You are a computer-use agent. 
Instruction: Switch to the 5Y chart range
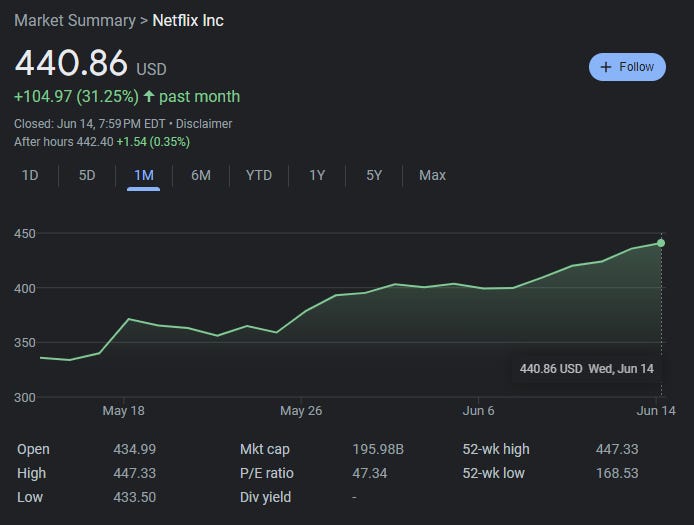pos(374,175)
